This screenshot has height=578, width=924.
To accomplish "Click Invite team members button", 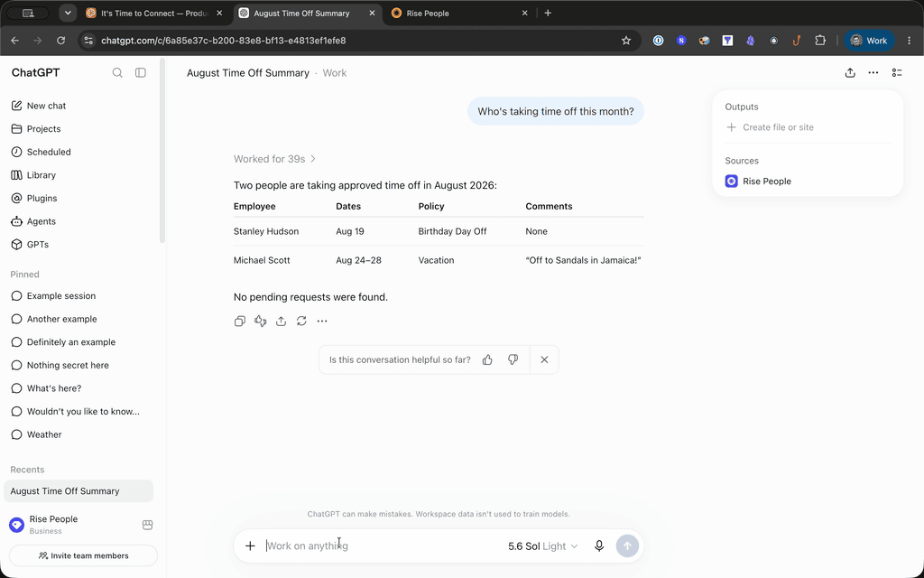I will [83, 555].
